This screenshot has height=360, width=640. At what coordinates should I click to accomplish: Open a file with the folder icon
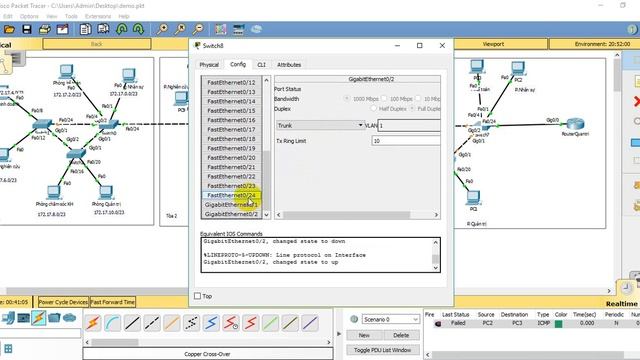pyautogui.click(x=9, y=29)
